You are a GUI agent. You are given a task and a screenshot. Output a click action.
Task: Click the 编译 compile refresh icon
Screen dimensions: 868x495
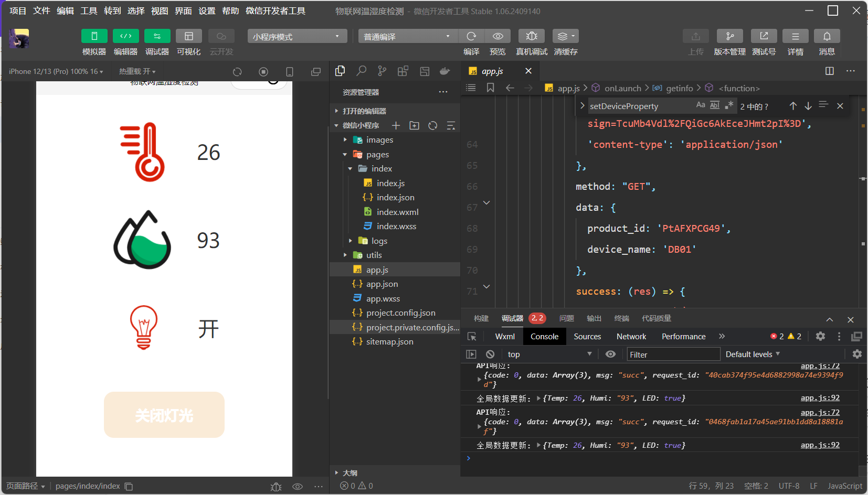click(471, 36)
